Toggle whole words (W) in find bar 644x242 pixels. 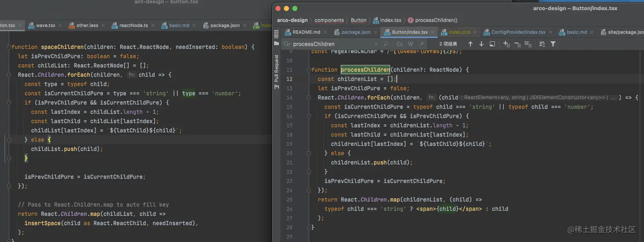tap(411, 44)
